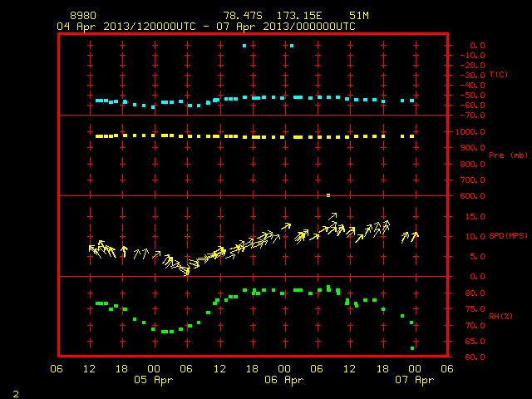Click the 78.47S latitude text
The height and width of the screenshot is (399, 532).
[x=243, y=16]
